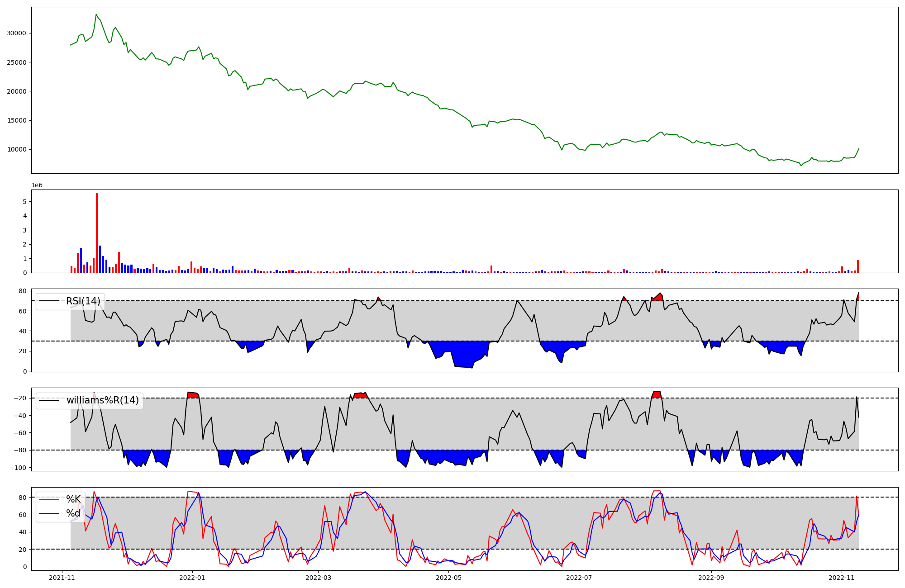
Task: Click the 2022-11 date tick label
Action: pos(842,578)
